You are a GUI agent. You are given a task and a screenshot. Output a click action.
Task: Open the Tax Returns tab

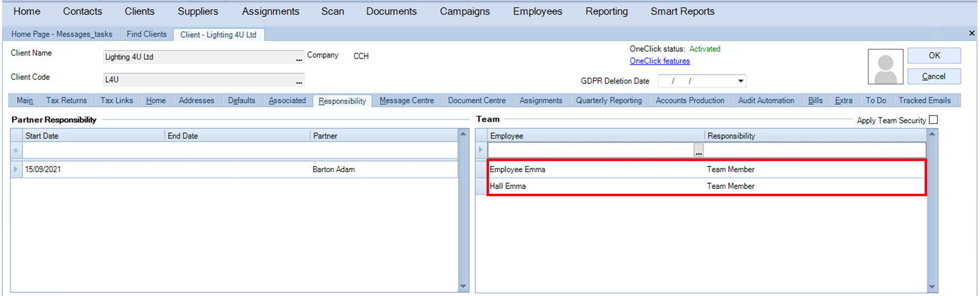(67, 100)
